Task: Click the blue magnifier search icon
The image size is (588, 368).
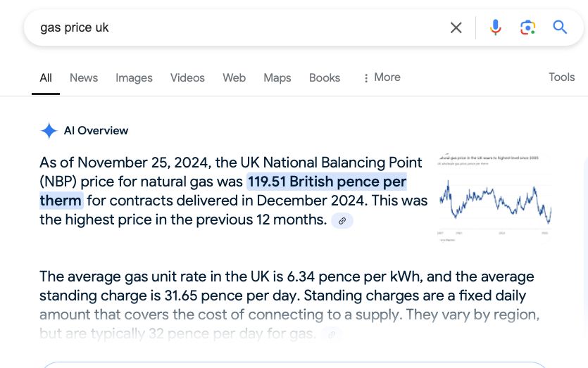Action: coord(560,27)
